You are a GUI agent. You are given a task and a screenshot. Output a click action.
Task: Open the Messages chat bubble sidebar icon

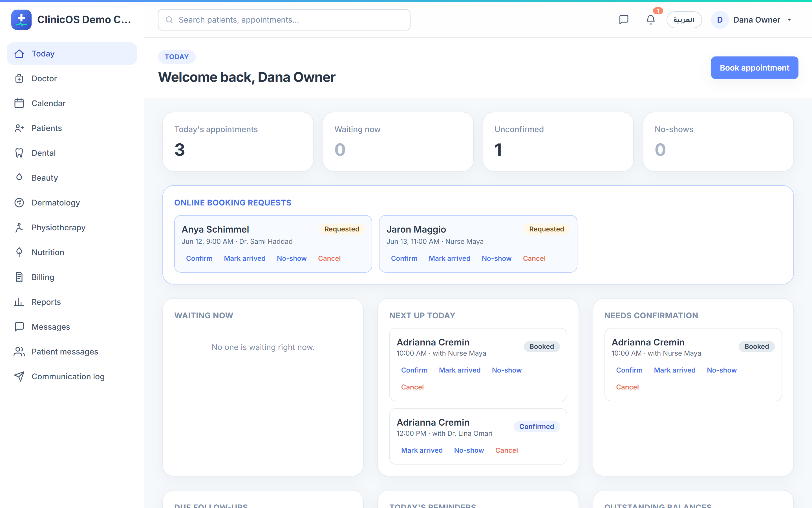[x=19, y=327]
